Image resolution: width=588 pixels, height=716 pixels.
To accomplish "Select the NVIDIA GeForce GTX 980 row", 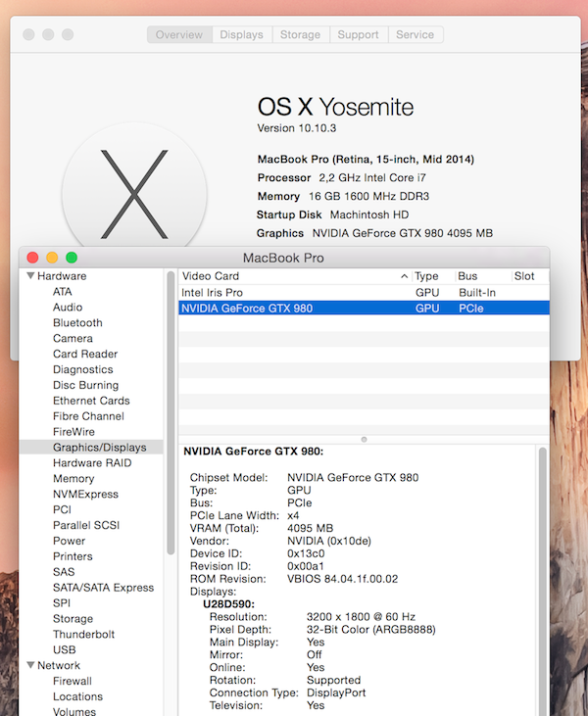I will pyautogui.click(x=364, y=309).
